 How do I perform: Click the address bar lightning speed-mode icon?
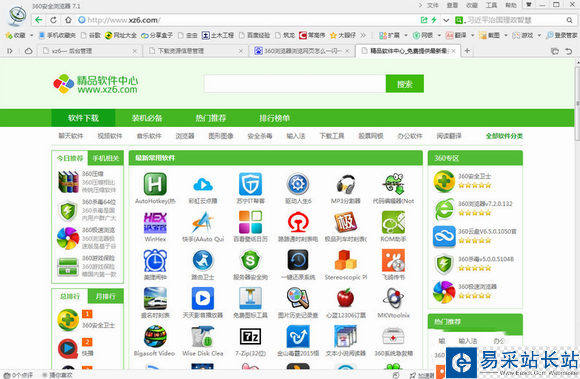434,20
